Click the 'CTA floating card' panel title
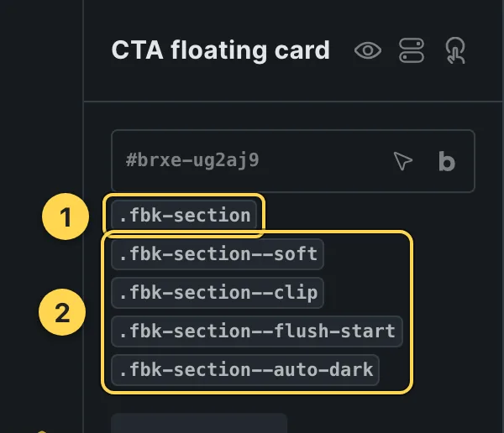 [220, 50]
